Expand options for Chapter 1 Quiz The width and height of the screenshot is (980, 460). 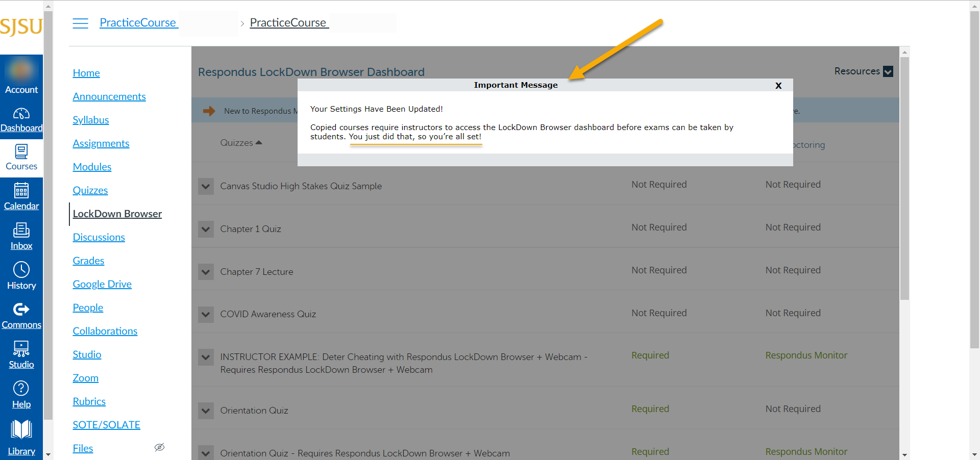[206, 229]
